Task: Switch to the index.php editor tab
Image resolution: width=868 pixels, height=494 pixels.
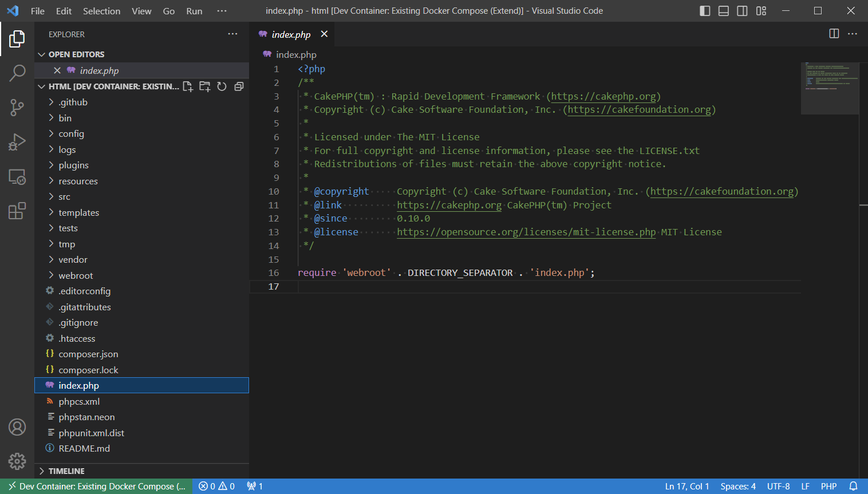Action: click(291, 34)
